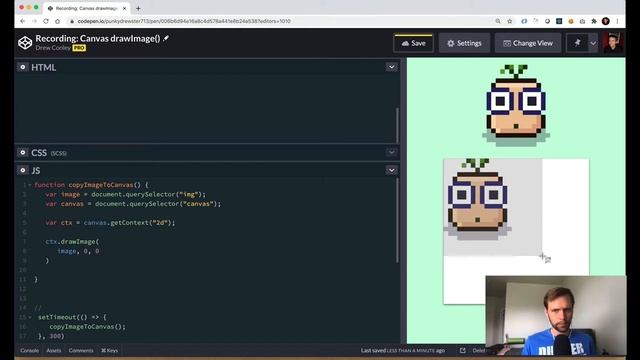Click the dark square extension icon

tap(559, 21)
